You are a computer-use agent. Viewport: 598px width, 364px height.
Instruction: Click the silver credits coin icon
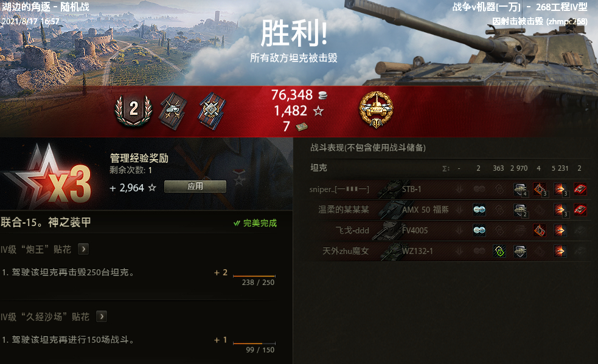pos(322,95)
